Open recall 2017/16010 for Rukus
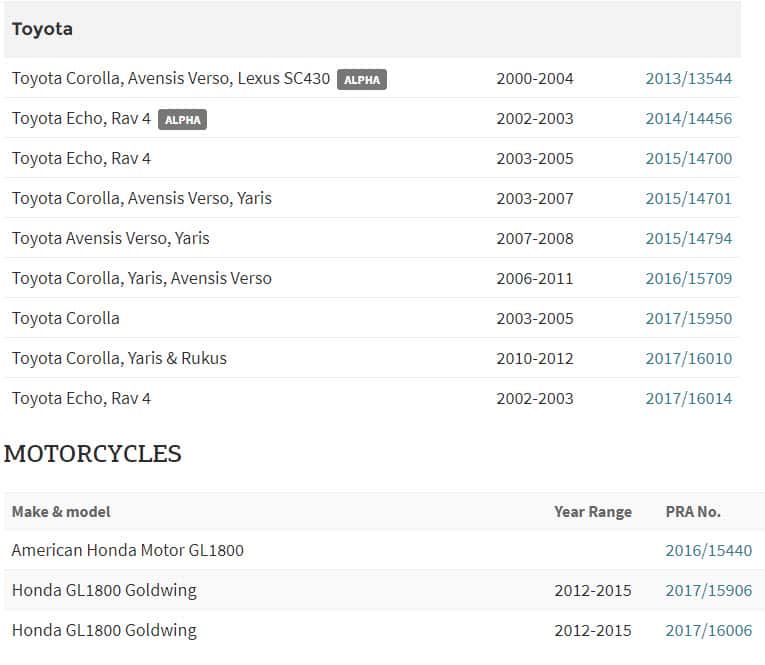This screenshot has height=665, width=765. click(688, 358)
